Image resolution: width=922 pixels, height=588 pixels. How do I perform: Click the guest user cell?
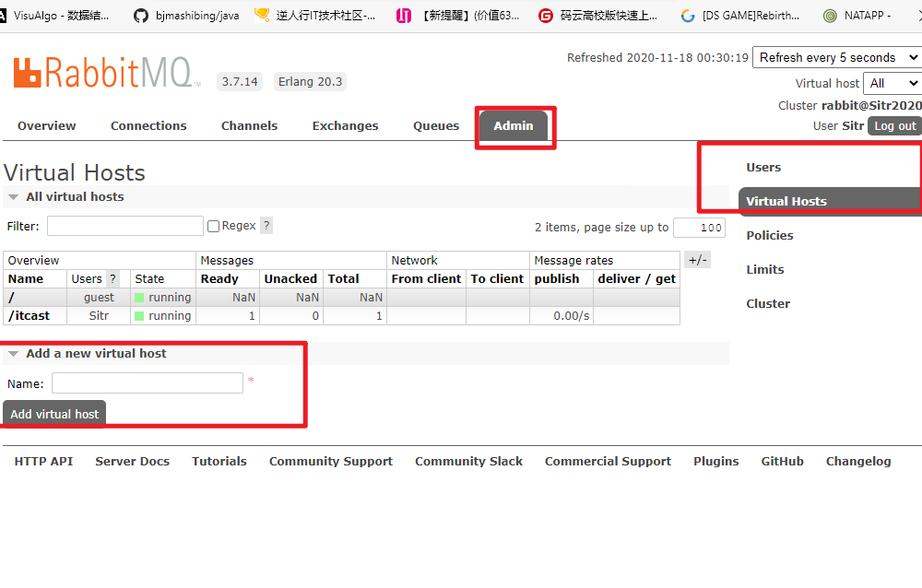click(x=99, y=298)
